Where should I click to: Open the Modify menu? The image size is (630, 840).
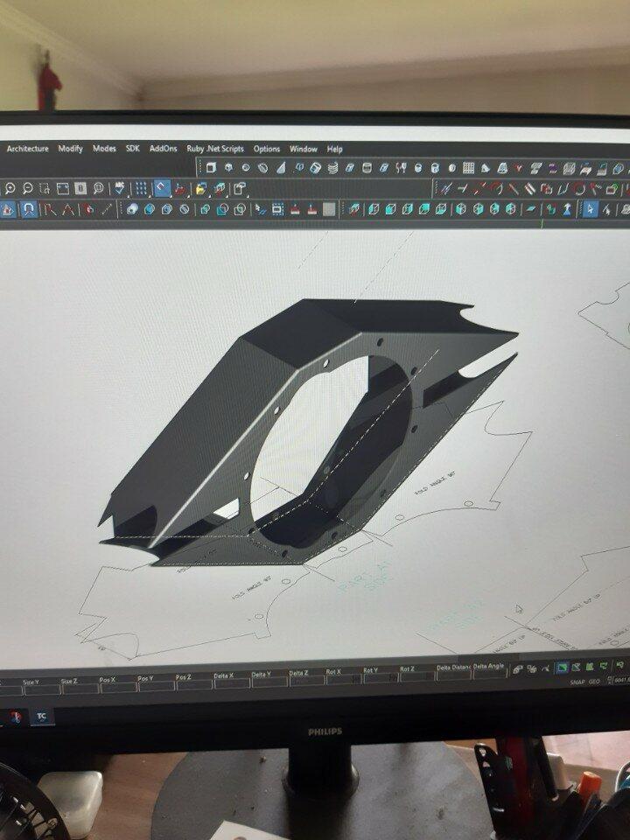pyautogui.click(x=70, y=149)
